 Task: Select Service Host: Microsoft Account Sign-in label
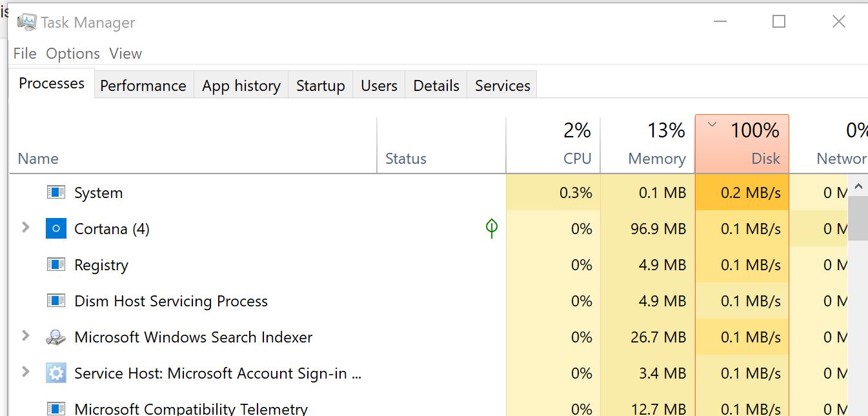pos(217,373)
